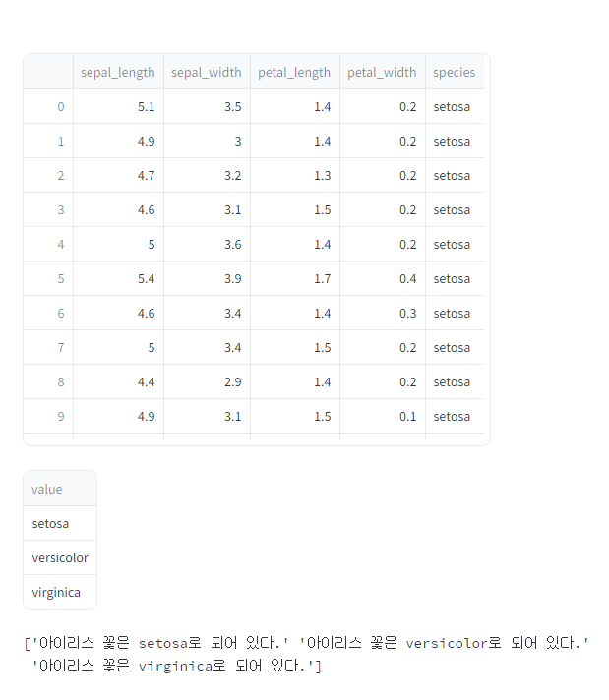Click petal_width cell 0.3 in row 6

coord(383,313)
